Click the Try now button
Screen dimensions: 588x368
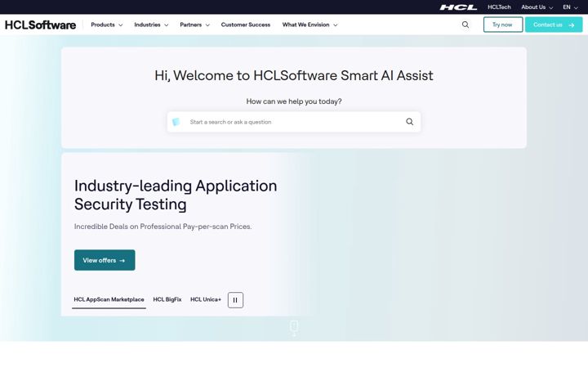click(503, 25)
